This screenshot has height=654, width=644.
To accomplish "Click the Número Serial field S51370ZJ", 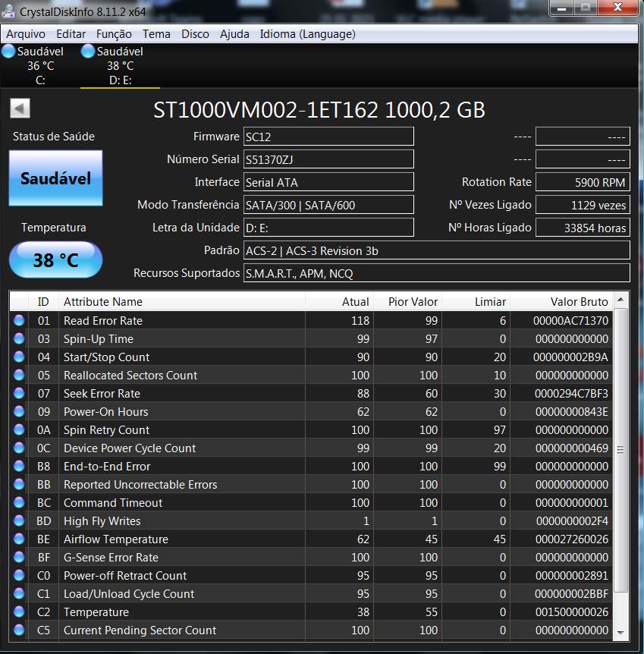I will point(328,159).
